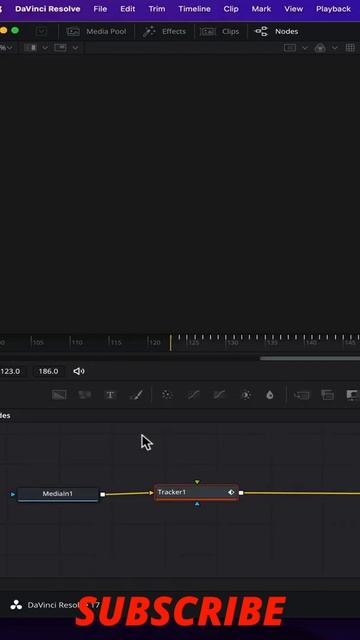This screenshot has width=360, height=640.
Task: Select the MediaIn1 node
Action: (x=58, y=494)
